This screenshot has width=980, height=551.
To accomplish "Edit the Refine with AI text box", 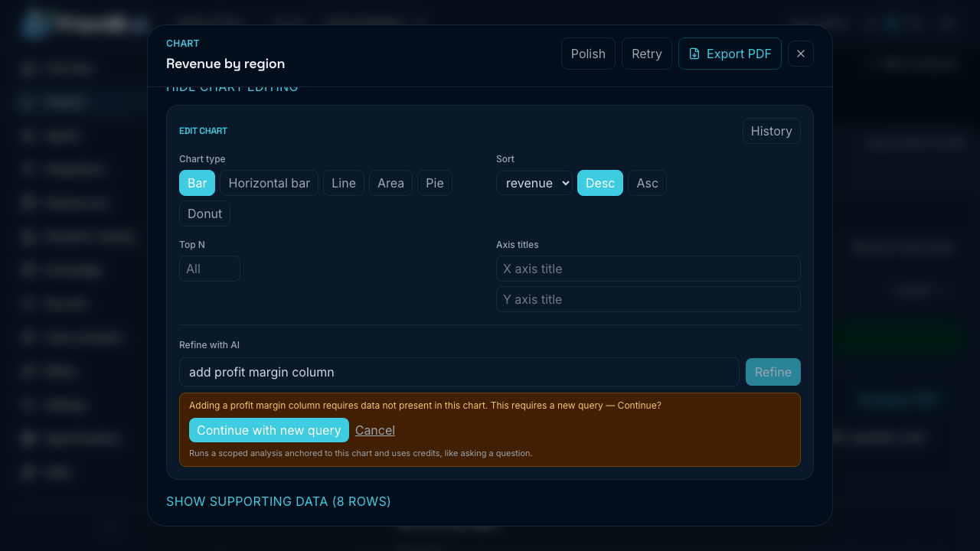I will click(x=459, y=372).
